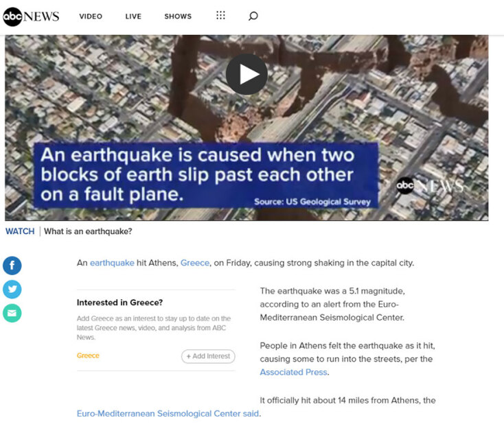Go to the LIVE section
This screenshot has width=504, height=433.
point(133,16)
